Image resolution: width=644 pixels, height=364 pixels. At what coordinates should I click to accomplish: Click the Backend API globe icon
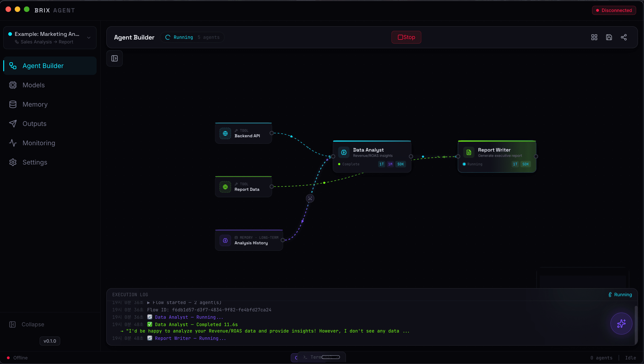pyautogui.click(x=225, y=133)
